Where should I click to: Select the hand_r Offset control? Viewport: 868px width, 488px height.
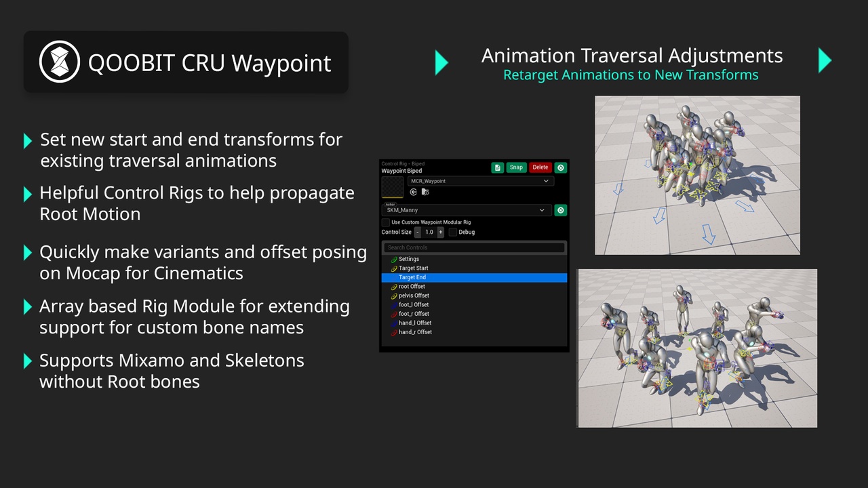(474, 332)
